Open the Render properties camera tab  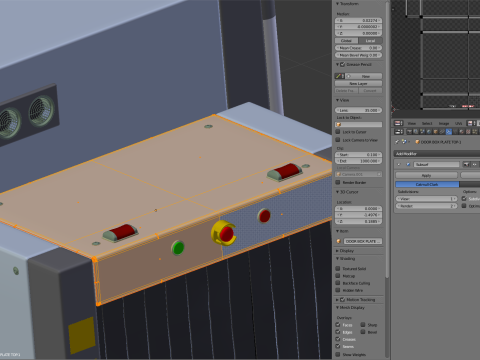[409, 132]
